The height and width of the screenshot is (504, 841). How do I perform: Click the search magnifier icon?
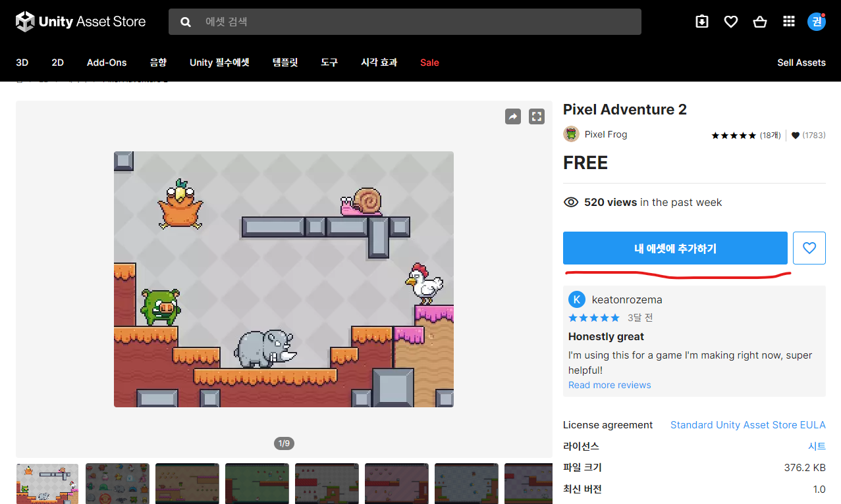coord(186,22)
